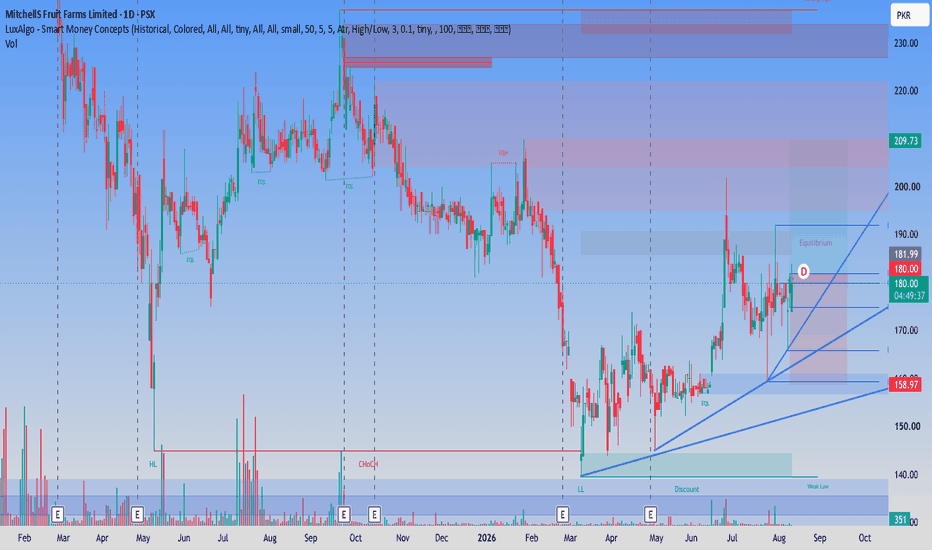The height and width of the screenshot is (550, 932).
Task: Click the dividend D marker on the chart
Action: [x=803, y=272]
